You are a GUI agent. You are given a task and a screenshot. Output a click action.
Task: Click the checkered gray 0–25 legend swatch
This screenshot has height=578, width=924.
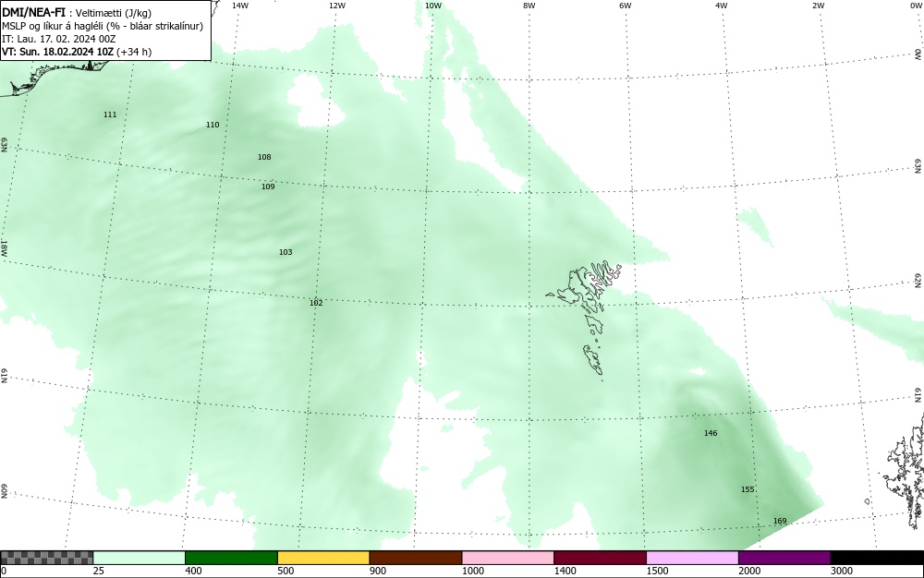46,558
